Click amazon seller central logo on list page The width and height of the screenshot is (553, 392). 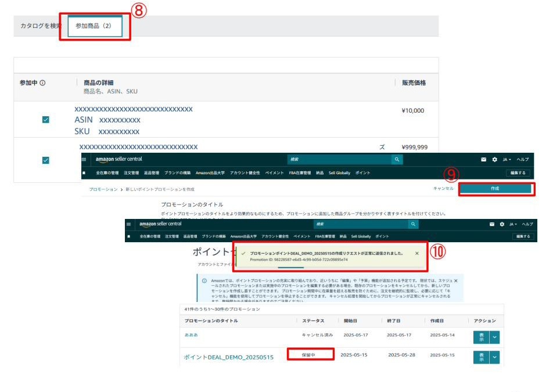(x=160, y=224)
